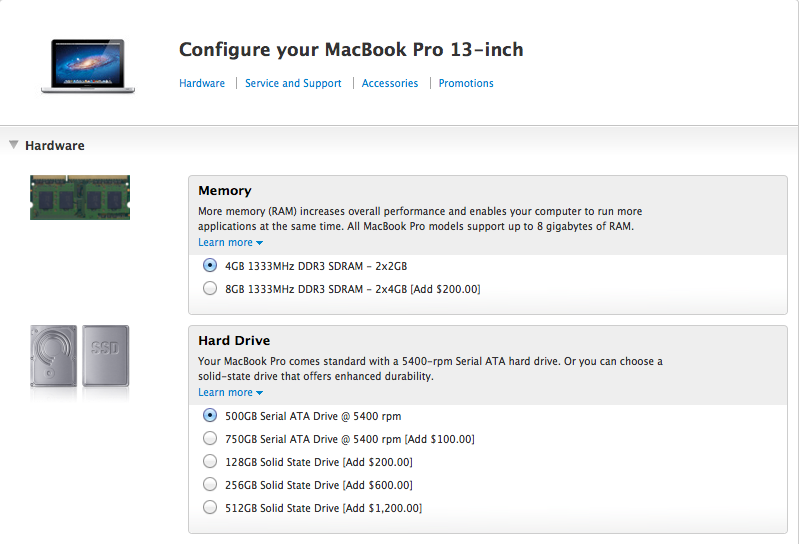
Task: Choose 500GB Serial ATA Drive
Action: (x=210, y=415)
